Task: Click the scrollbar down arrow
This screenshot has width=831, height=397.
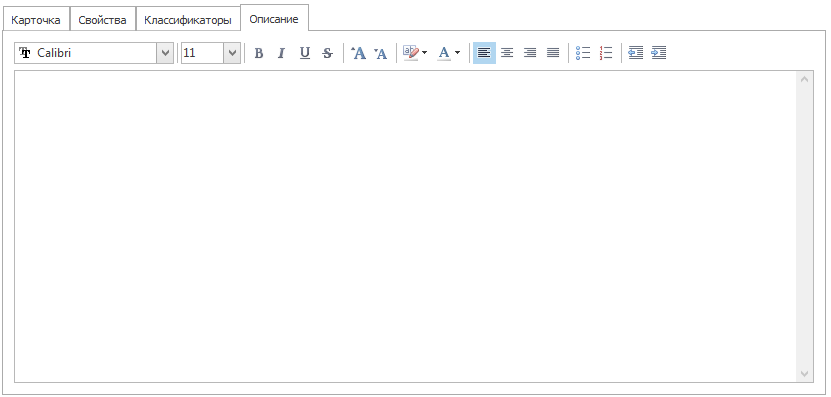Action: (x=805, y=374)
